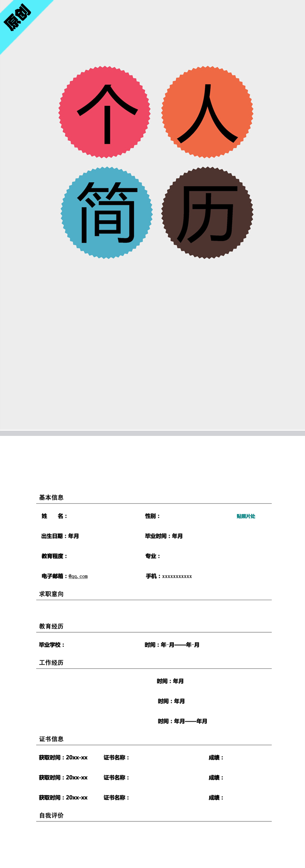Image resolution: width=305 pixels, height=868 pixels.
Task: Click the 性别 field label
Action: pos(152,516)
